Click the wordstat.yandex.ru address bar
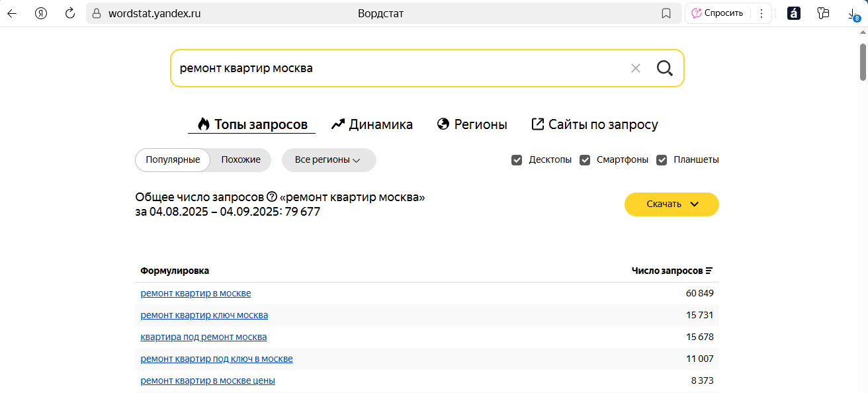 [384, 13]
